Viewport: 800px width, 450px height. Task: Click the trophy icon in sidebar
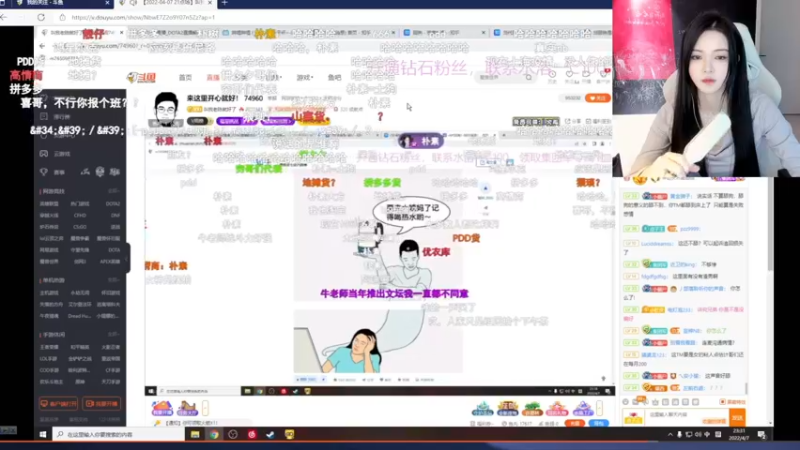coord(44,172)
